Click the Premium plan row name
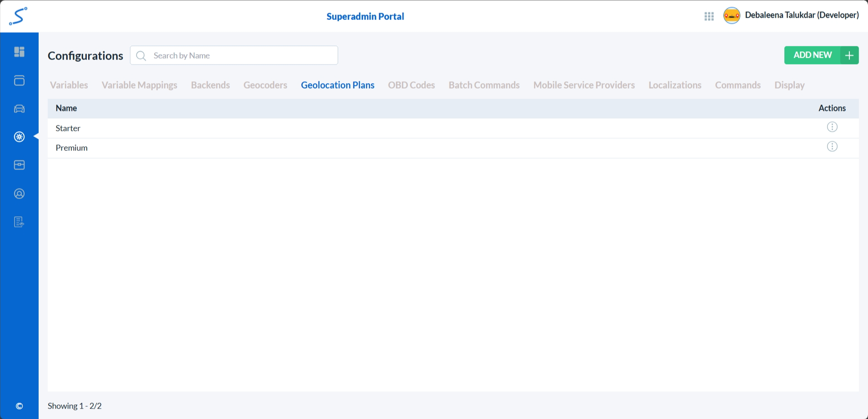 tap(72, 148)
